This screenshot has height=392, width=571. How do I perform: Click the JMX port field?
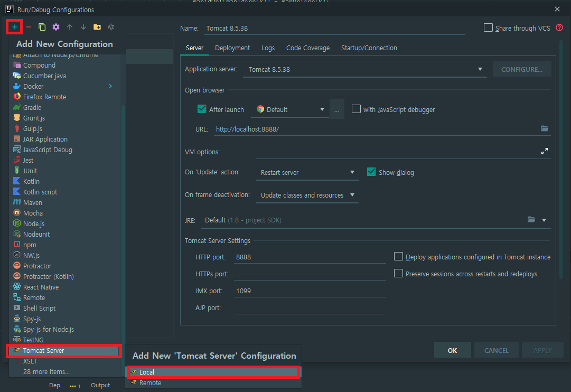[310, 291]
